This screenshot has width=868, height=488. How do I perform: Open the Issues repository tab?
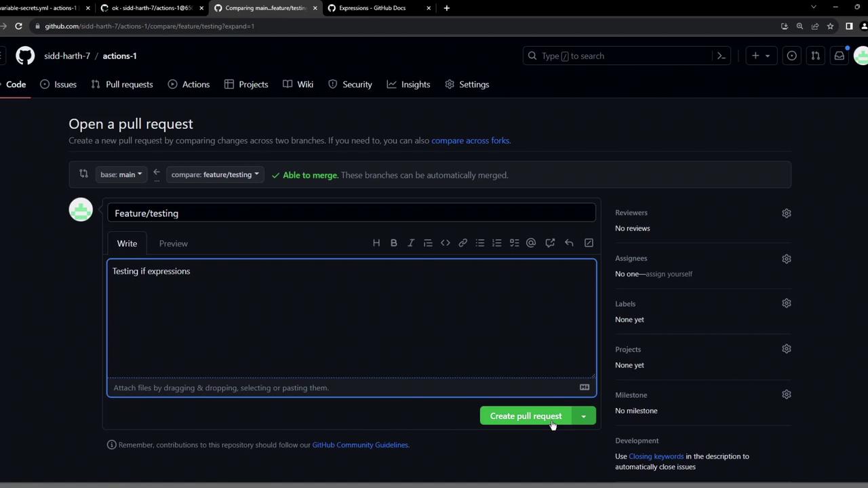click(58, 85)
